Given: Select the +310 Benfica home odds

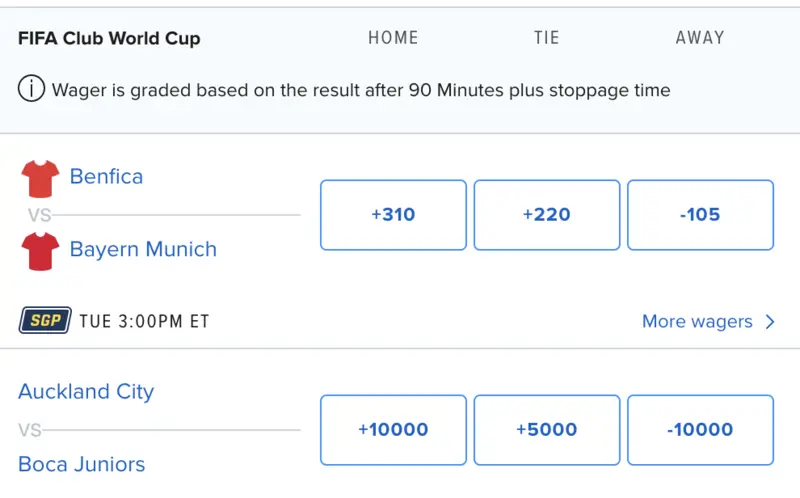Looking at the screenshot, I should (393, 215).
